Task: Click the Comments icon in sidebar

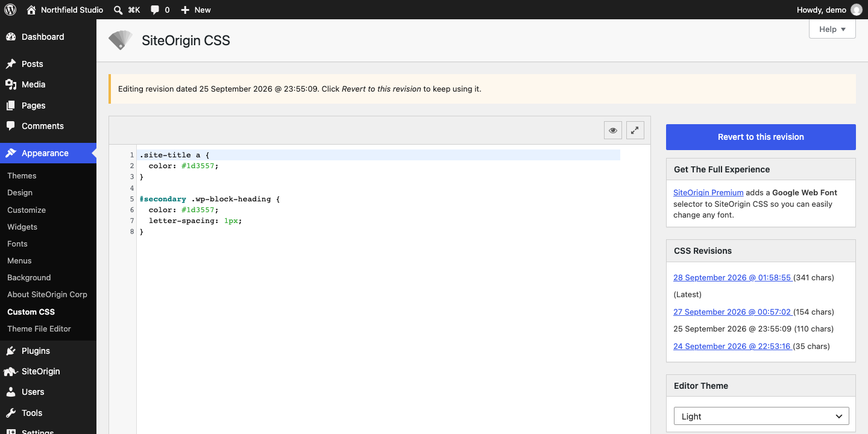Action: click(x=11, y=126)
